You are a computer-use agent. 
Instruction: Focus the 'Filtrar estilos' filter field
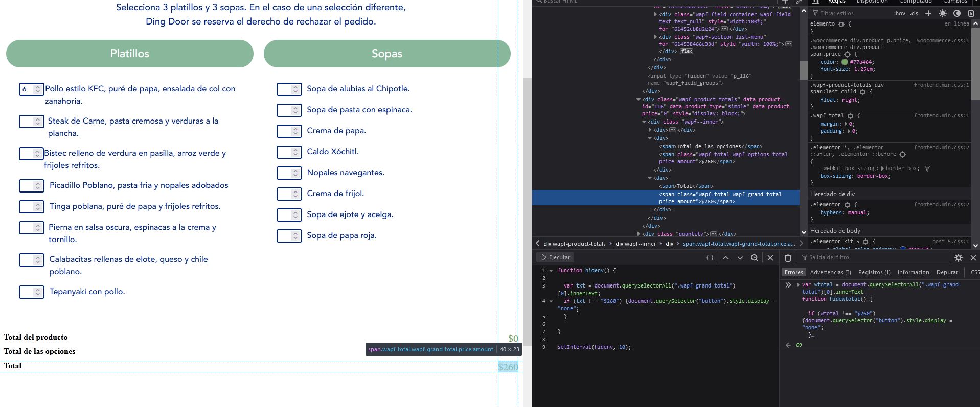point(851,13)
